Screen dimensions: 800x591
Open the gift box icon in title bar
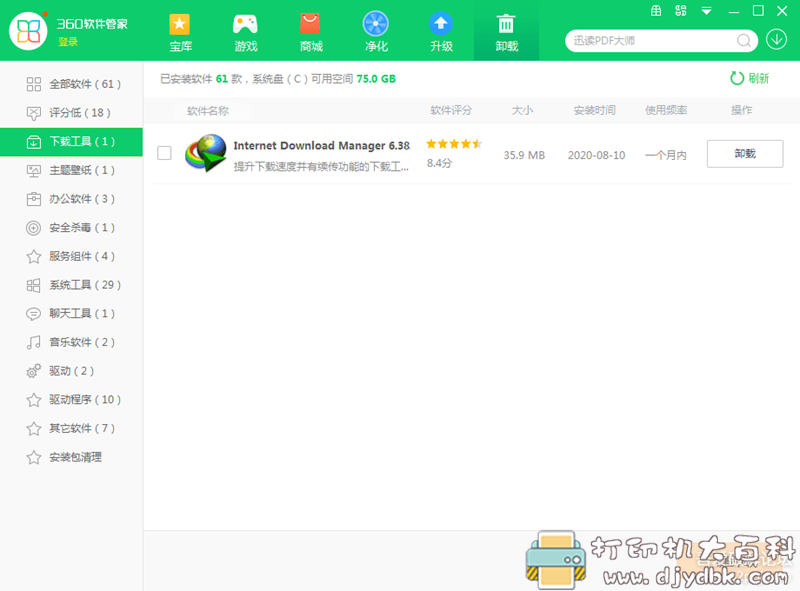tap(656, 11)
